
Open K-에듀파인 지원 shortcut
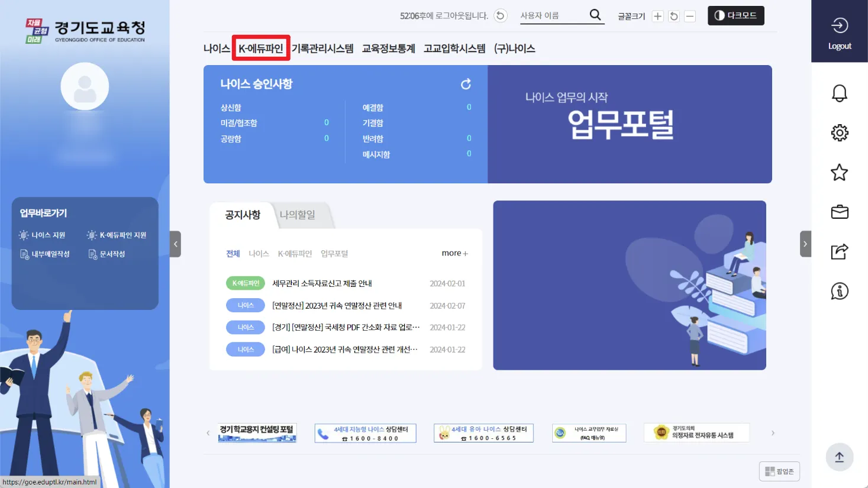[117, 235]
